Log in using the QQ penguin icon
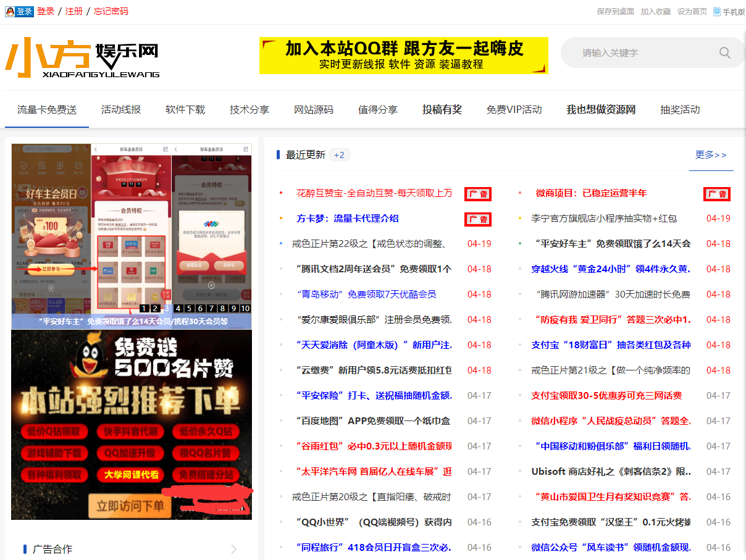The image size is (746, 560). coord(10,10)
